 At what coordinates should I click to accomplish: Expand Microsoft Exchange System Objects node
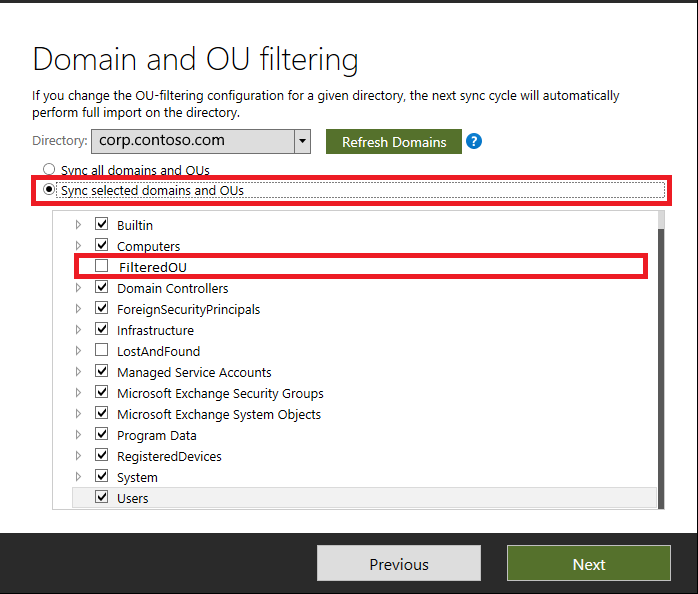(78, 414)
